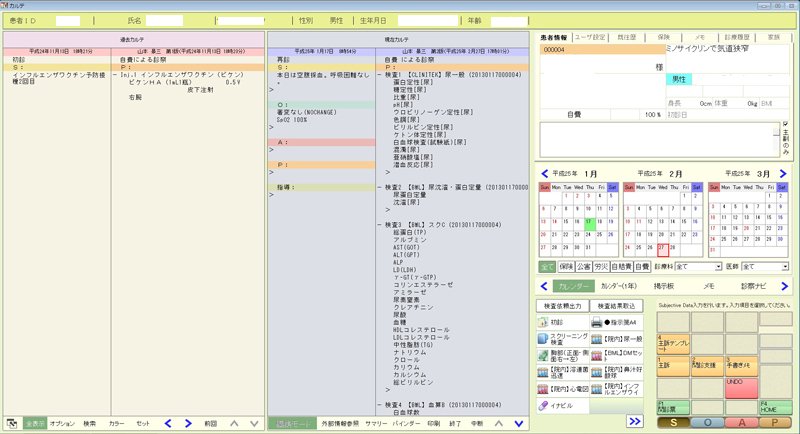The height and width of the screenshot is (434, 800).
Task: Click the 検査結果取込 button
Action: 616,305
